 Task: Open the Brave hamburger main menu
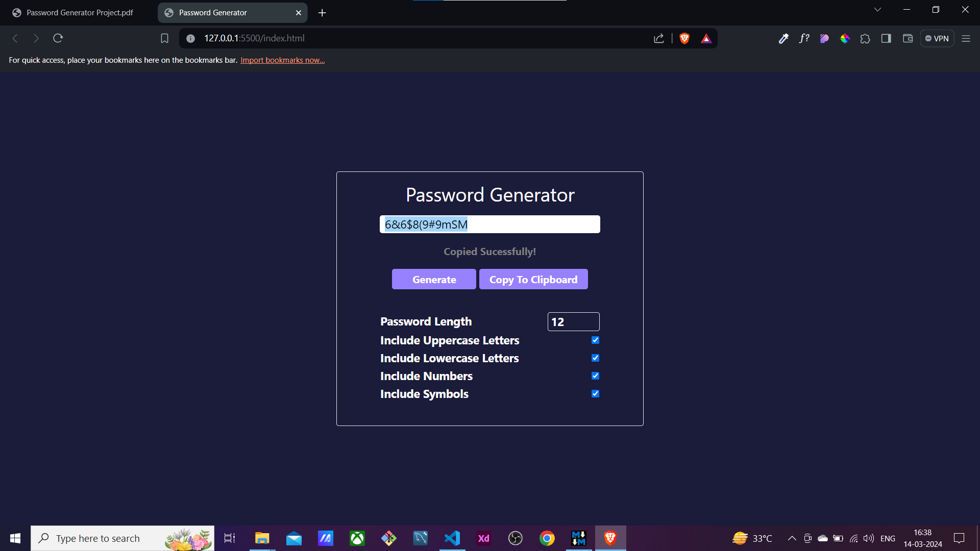pos(966,38)
